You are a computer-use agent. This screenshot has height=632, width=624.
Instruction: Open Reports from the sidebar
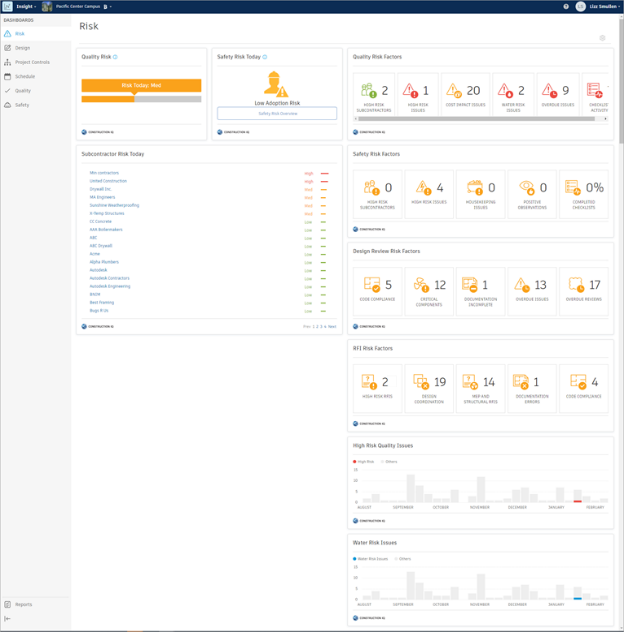coord(22,604)
